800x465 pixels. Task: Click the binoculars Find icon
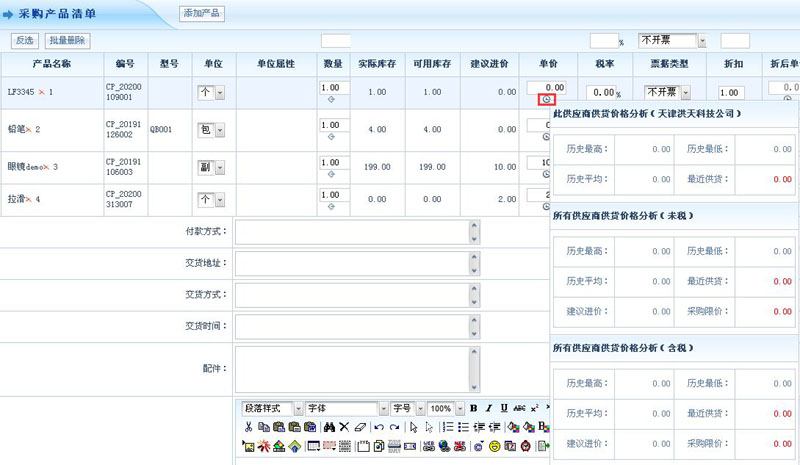click(x=328, y=427)
